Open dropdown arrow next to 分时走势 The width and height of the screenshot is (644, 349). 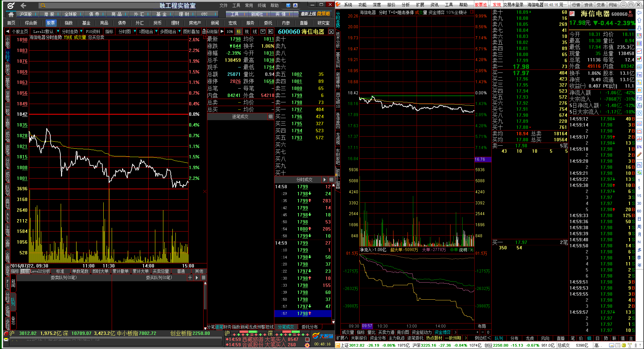(x=81, y=32)
